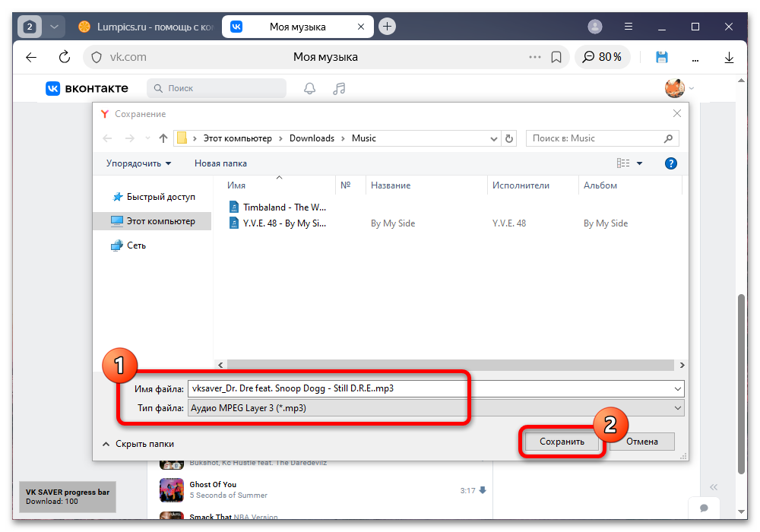760x532 pixels.
Task: Open the browser hamburger menu
Action: [x=629, y=27]
